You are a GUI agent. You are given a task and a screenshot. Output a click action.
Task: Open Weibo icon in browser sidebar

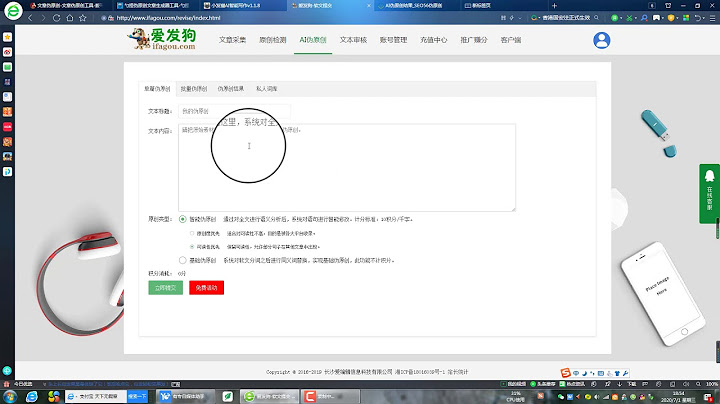[7, 52]
